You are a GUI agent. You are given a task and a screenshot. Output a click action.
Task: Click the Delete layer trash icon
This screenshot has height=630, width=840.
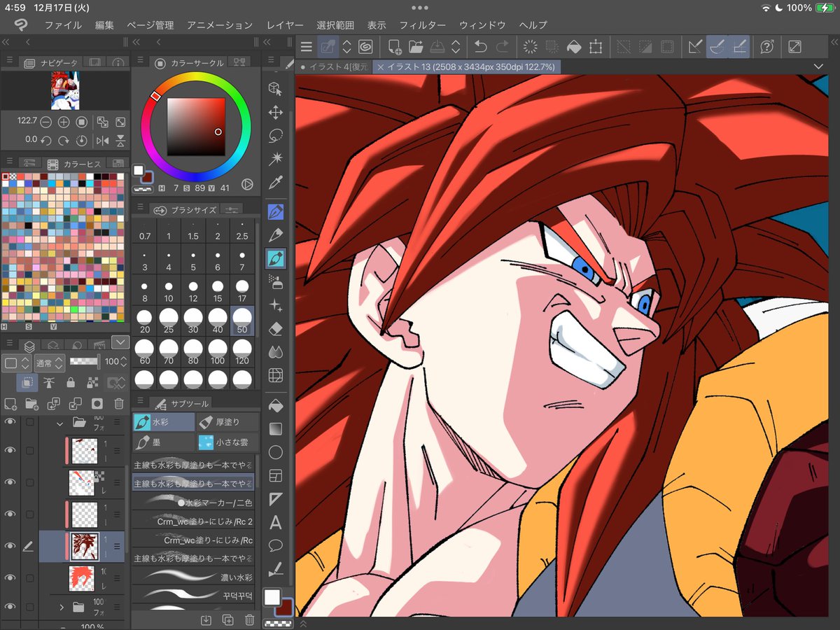click(x=119, y=404)
